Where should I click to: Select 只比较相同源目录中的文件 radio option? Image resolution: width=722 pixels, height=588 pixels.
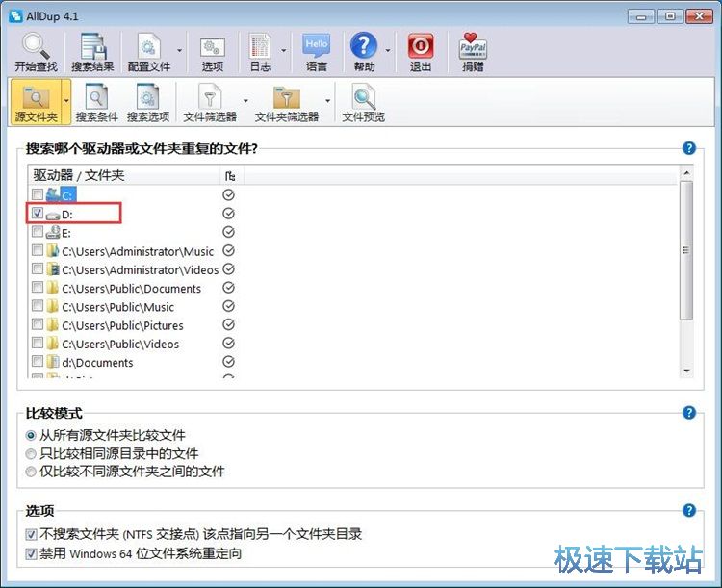coord(31,454)
